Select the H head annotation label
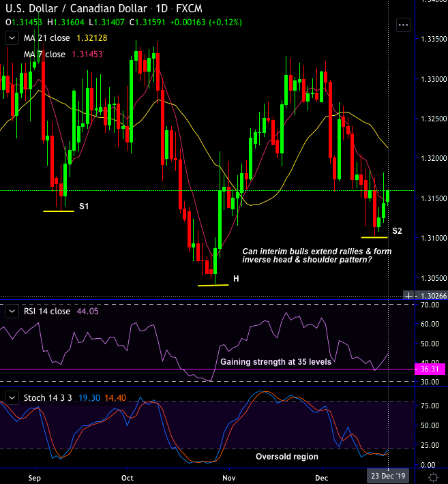 point(236,279)
